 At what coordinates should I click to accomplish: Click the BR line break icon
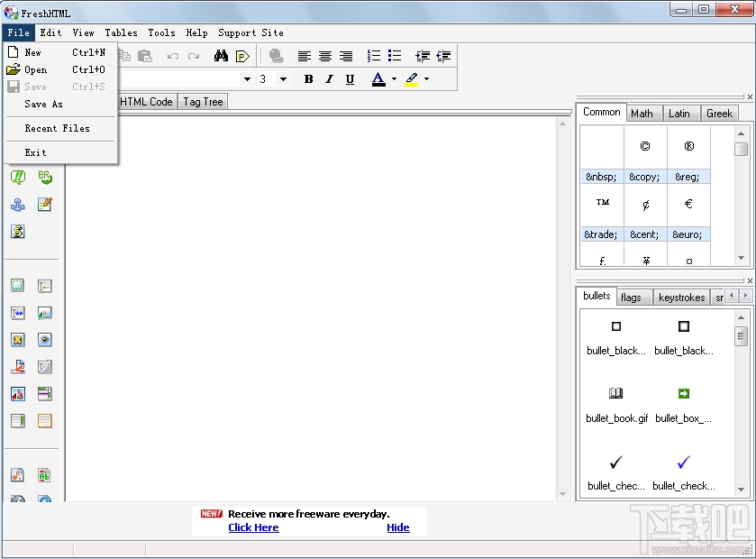point(44,178)
